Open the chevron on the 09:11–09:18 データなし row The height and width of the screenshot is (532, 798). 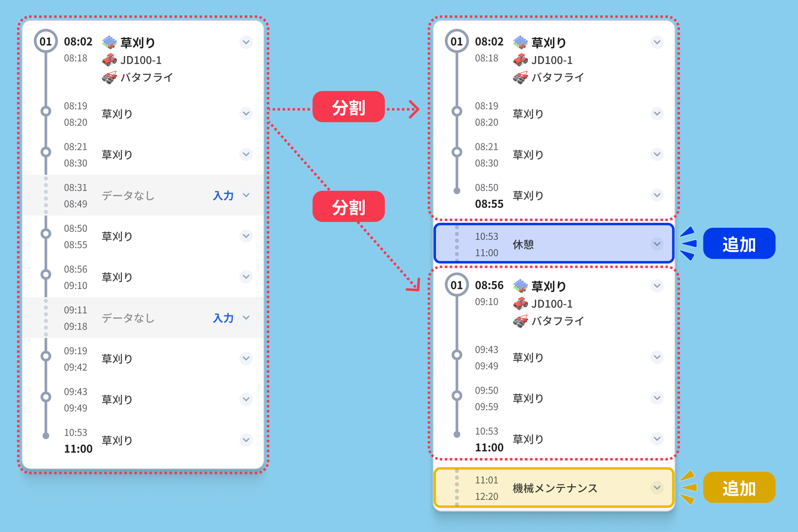246,318
